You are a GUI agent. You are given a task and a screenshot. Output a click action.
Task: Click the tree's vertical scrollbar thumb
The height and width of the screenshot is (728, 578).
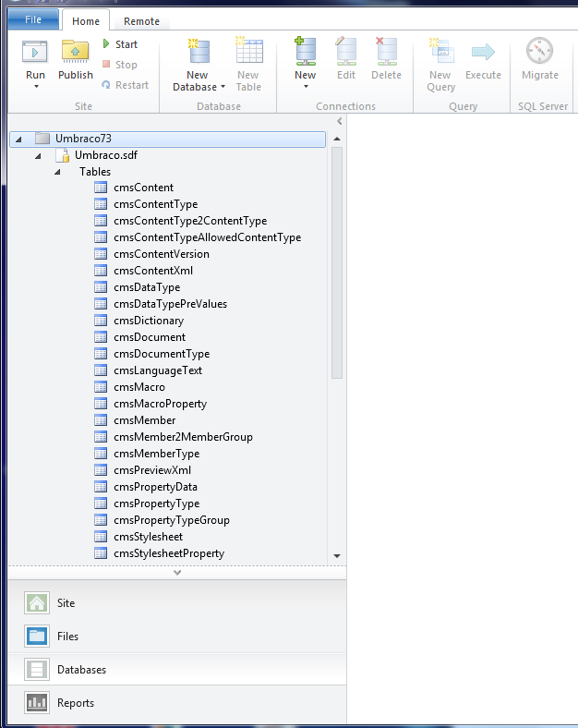tap(337, 262)
